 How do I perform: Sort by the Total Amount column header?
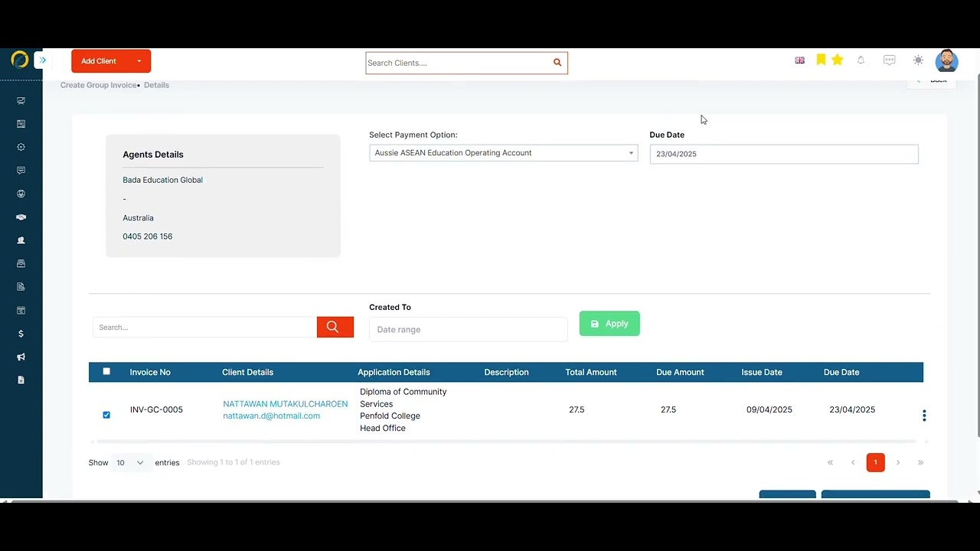591,372
